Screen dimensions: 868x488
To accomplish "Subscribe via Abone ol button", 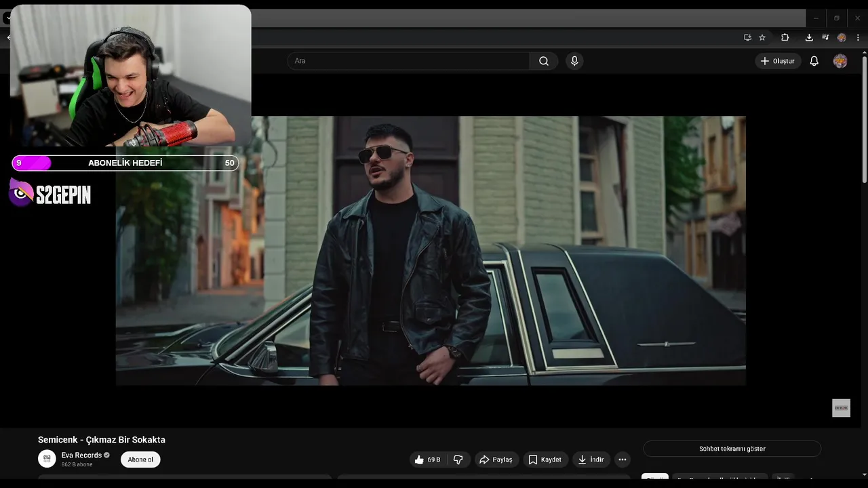I will click(140, 460).
